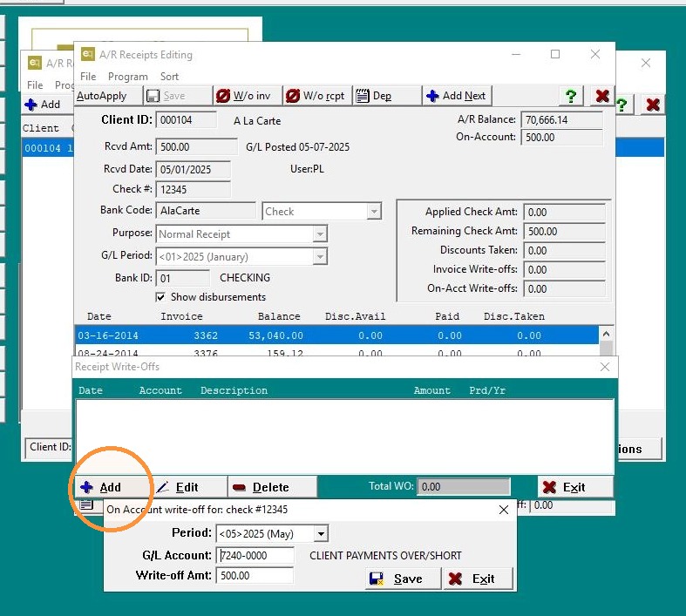Select invoice 3362 row dated 03-16-2014
Image resolution: width=686 pixels, height=616 pixels.
click(336, 335)
